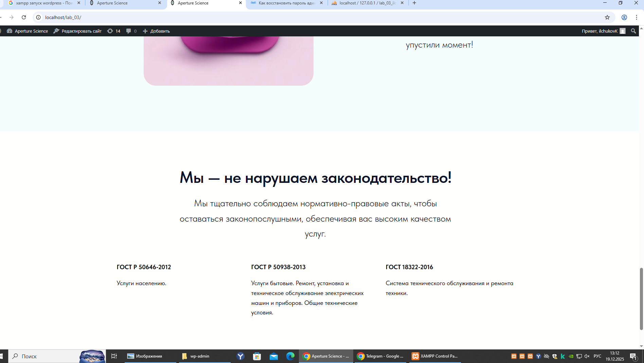Switch the РУС keyboard language indicator

597,356
